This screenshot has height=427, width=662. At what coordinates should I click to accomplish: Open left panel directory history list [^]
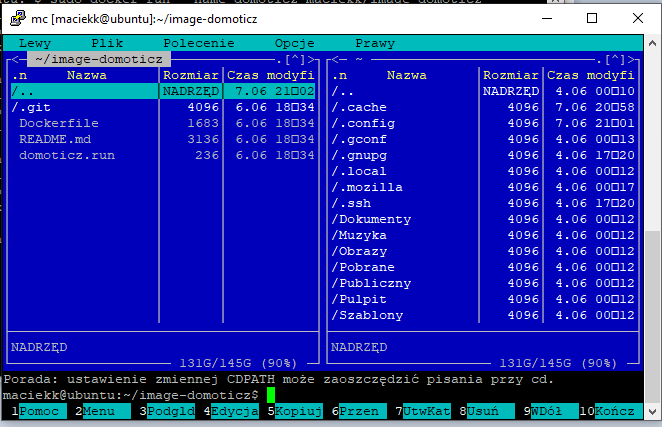click(x=299, y=59)
